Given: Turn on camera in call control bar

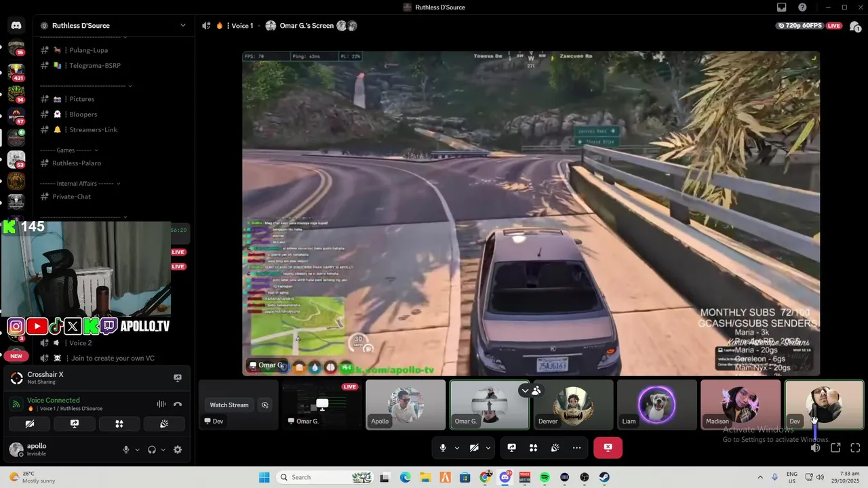Looking at the screenshot, I should click(x=474, y=447).
